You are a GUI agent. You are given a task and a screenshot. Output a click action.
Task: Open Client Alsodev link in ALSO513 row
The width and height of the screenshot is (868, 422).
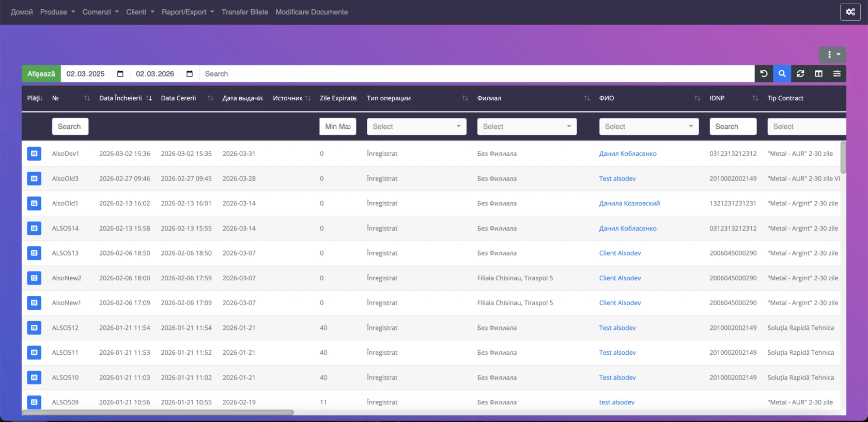(x=620, y=253)
